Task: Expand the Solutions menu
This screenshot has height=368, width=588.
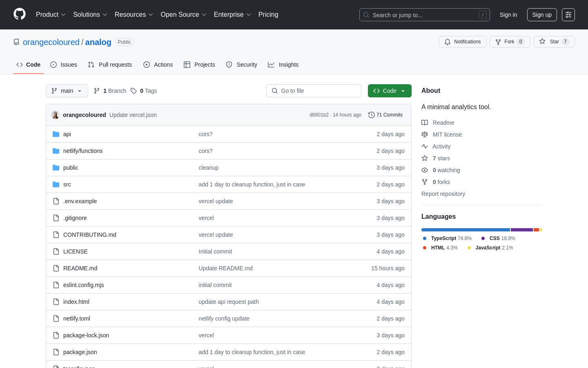Action: (90, 14)
